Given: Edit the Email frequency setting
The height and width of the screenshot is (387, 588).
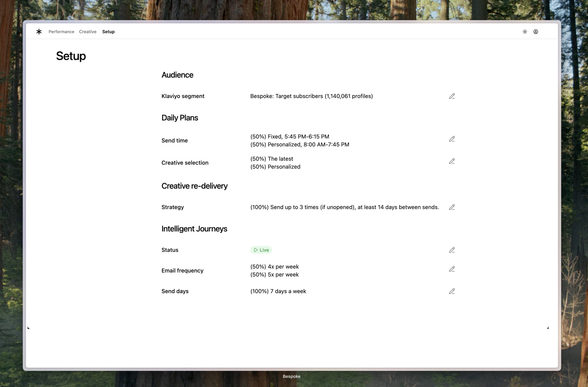Looking at the screenshot, I should tap(452, 269).
